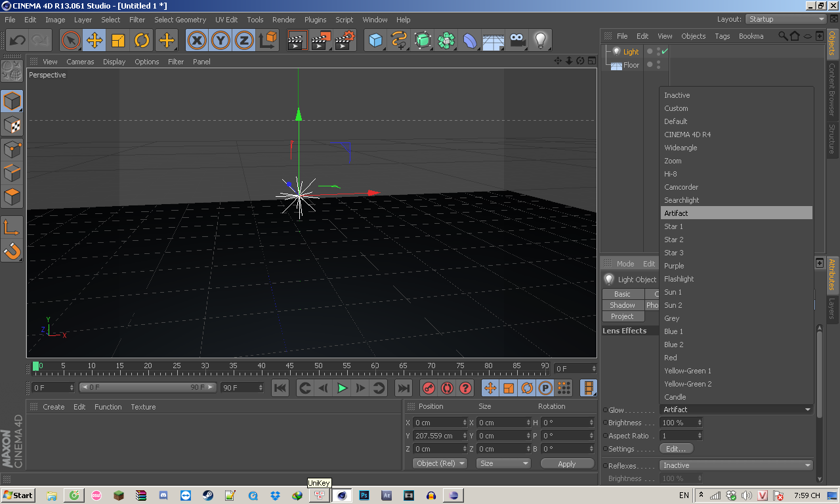
Task: Click the Y position field 207.559 cm
Action: (440, 436)
